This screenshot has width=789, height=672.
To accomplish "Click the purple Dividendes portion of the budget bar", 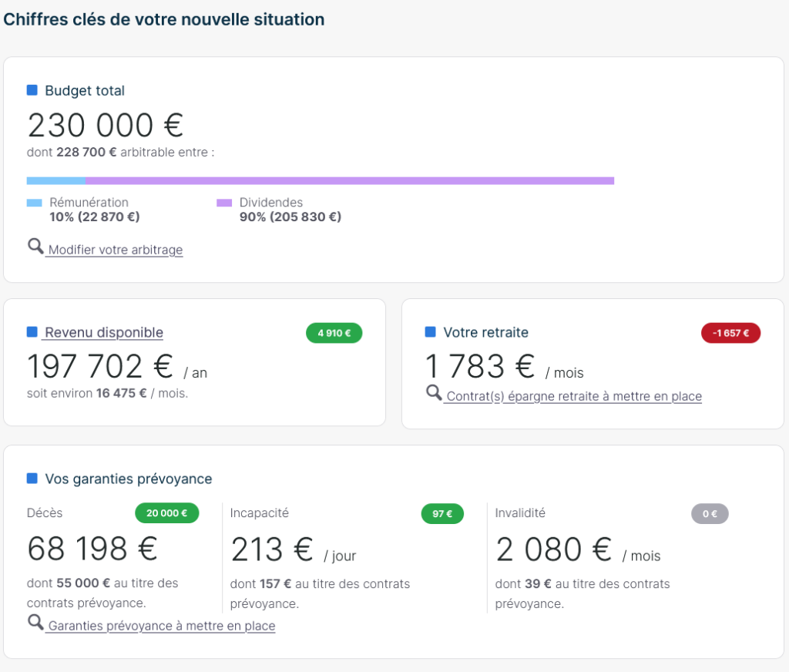I will tap(349, 181).
